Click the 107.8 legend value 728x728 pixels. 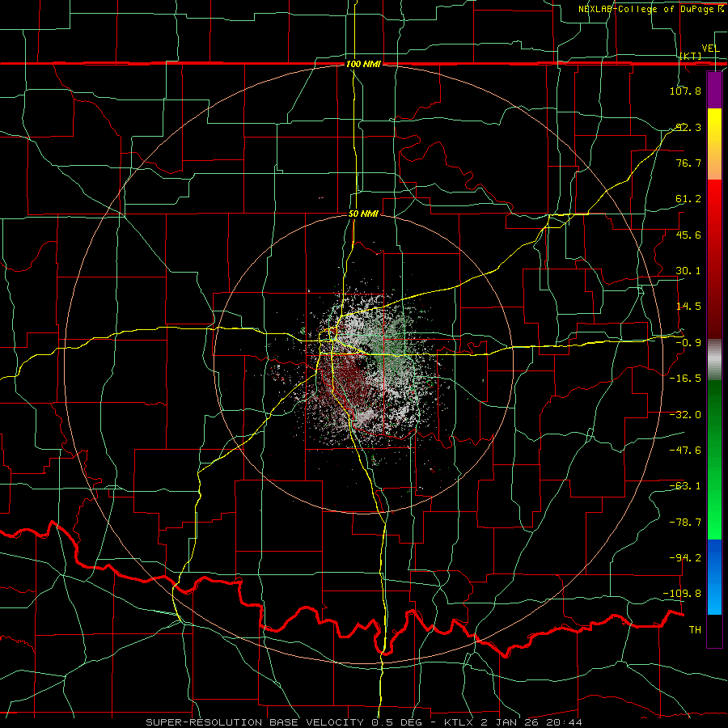click(x=685, y=91)
